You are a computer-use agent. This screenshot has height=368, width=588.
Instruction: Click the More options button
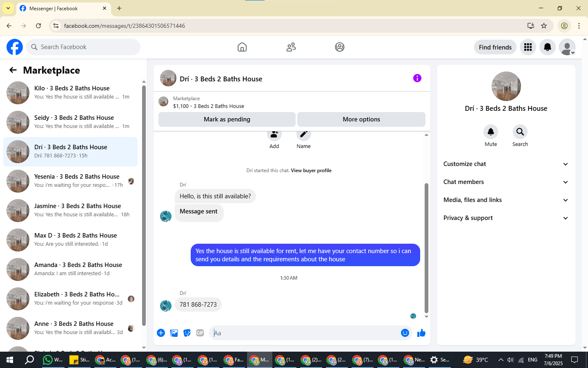[361, 119]
